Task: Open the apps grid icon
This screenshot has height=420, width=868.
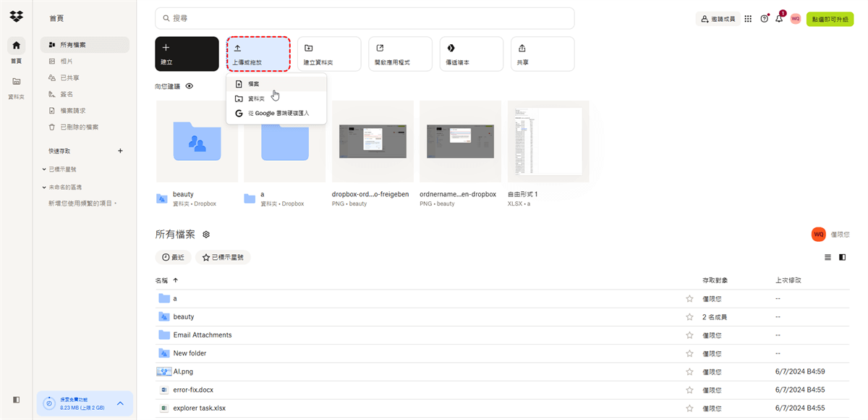Action: click(x=748, y=19)
